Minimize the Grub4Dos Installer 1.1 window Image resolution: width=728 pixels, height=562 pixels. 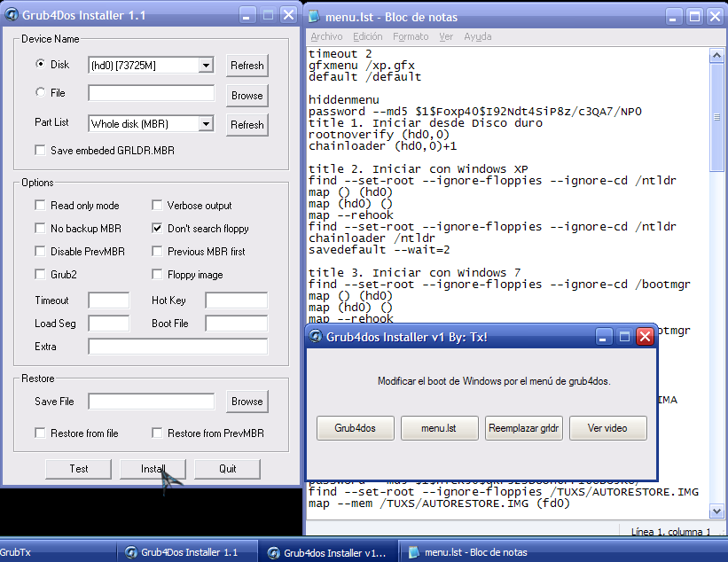247,15
